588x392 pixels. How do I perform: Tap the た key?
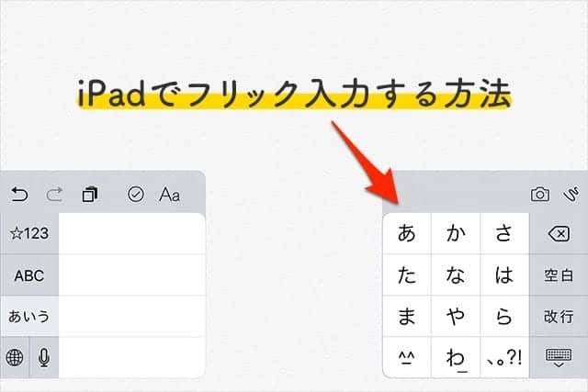click(407, 275)
